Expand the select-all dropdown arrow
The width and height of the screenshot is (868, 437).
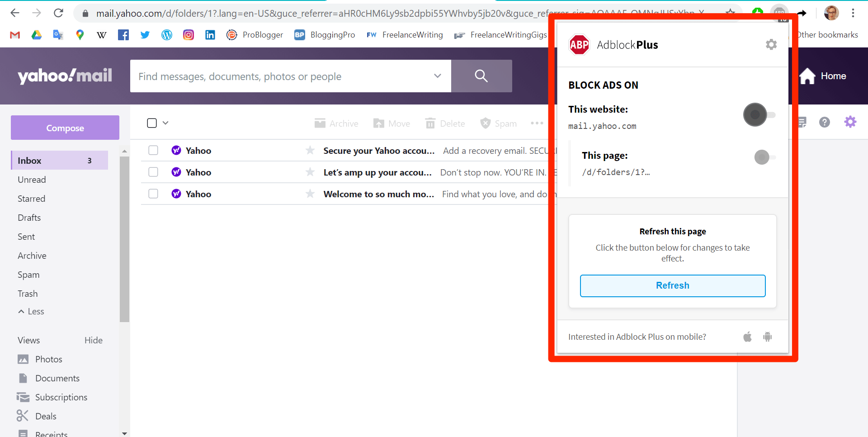pos(165,123)
